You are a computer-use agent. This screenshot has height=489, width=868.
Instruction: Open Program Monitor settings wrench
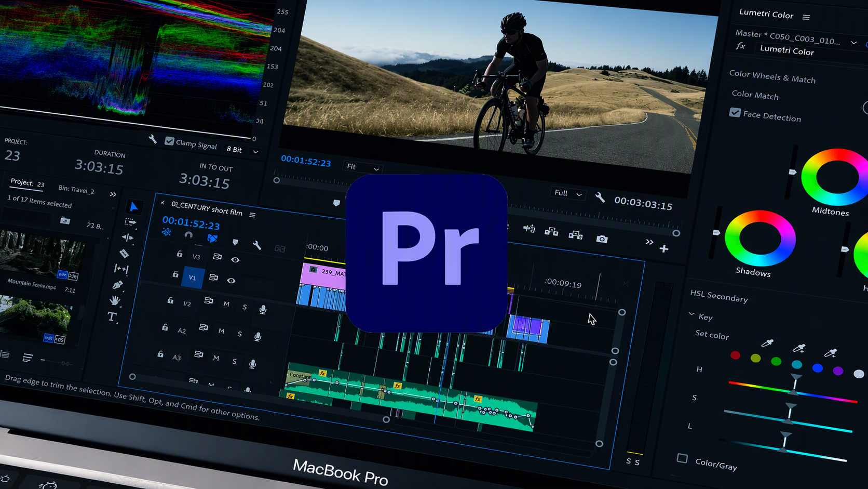coord(600,197)
